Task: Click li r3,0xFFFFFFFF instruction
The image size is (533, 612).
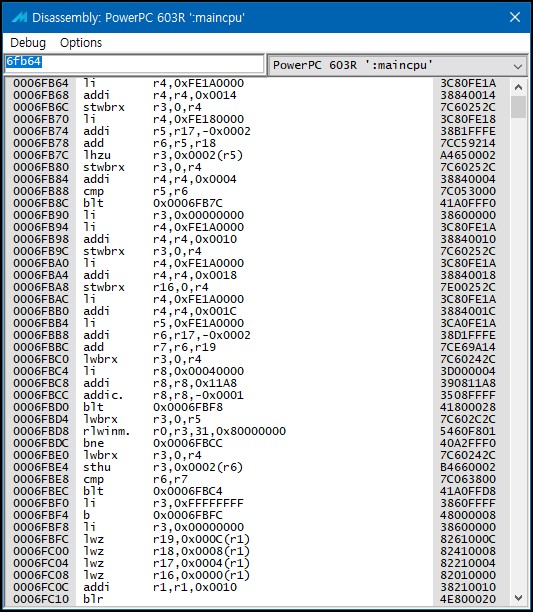Action: [x=163, y=503]
